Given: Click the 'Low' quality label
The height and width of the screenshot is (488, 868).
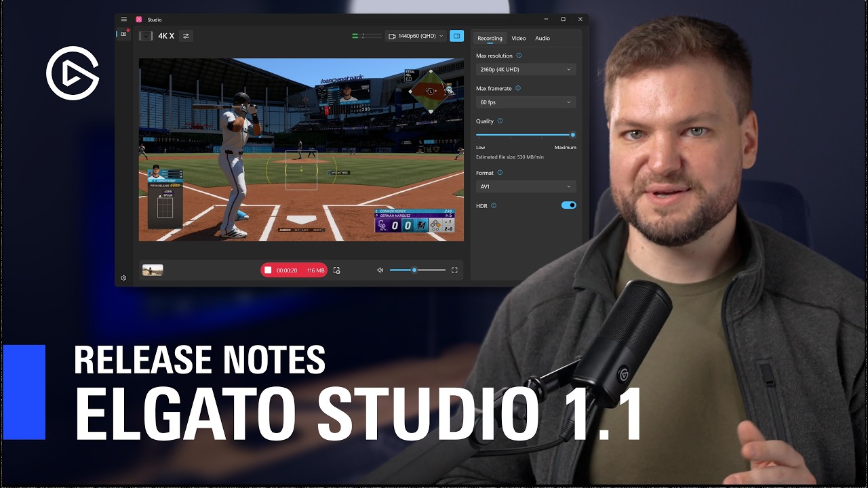Looking at the screenshot, I should click(x=480, y=147).
